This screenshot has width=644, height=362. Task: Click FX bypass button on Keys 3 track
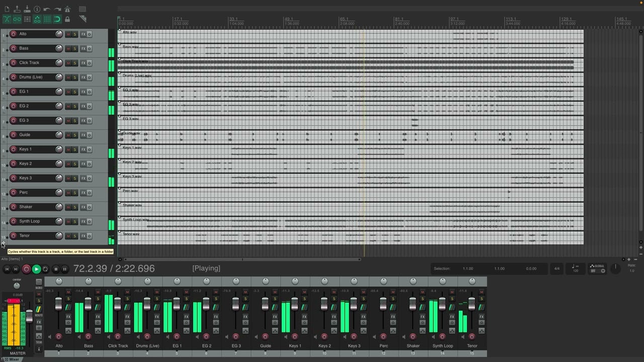coord(90,178)
